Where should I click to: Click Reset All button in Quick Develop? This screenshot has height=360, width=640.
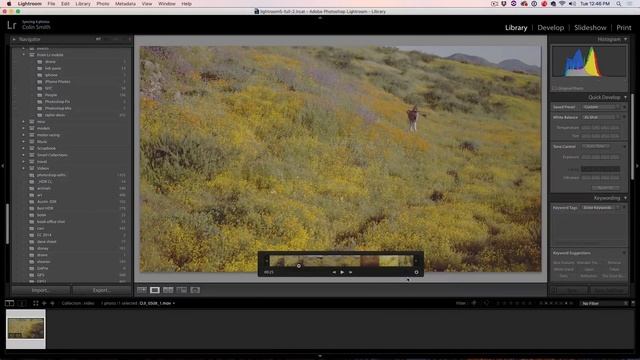[x=606, y=188]
